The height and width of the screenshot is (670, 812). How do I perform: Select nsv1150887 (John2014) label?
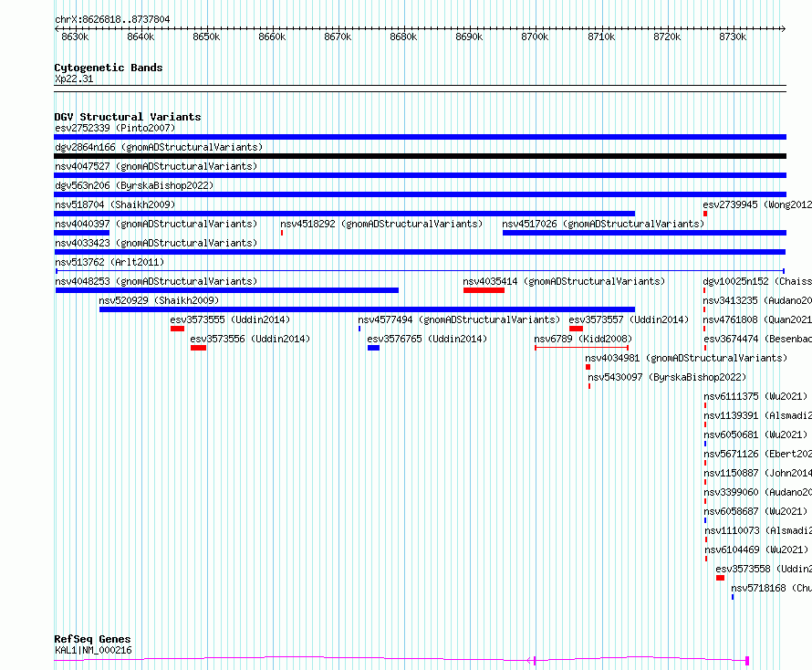point(757,473)
